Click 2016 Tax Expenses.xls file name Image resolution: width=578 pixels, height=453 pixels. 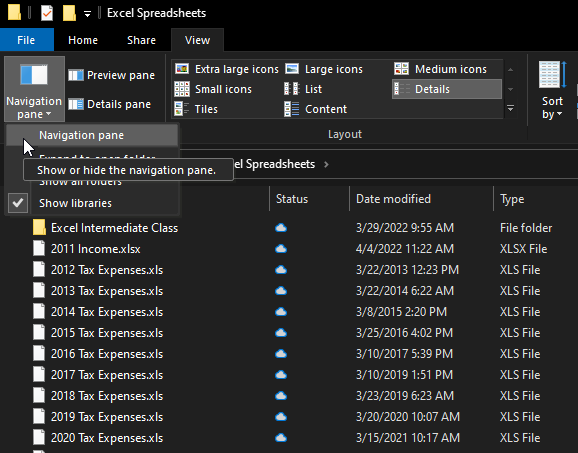(x=107, y=354)
